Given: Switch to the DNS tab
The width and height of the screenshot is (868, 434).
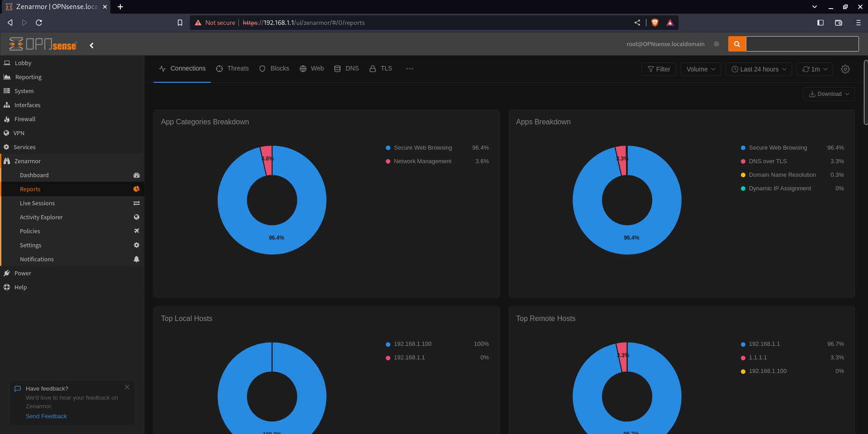Looking at the screenshot, I should 346,69.
